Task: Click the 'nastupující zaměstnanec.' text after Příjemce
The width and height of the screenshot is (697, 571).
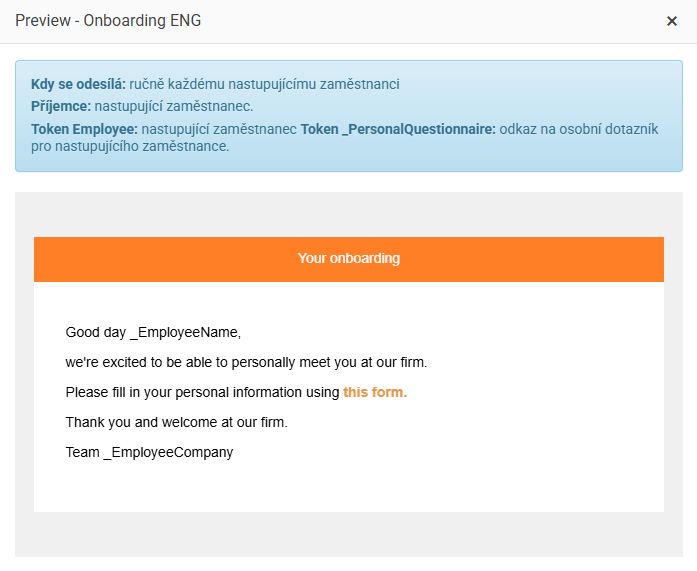Action: pos(174,105)
